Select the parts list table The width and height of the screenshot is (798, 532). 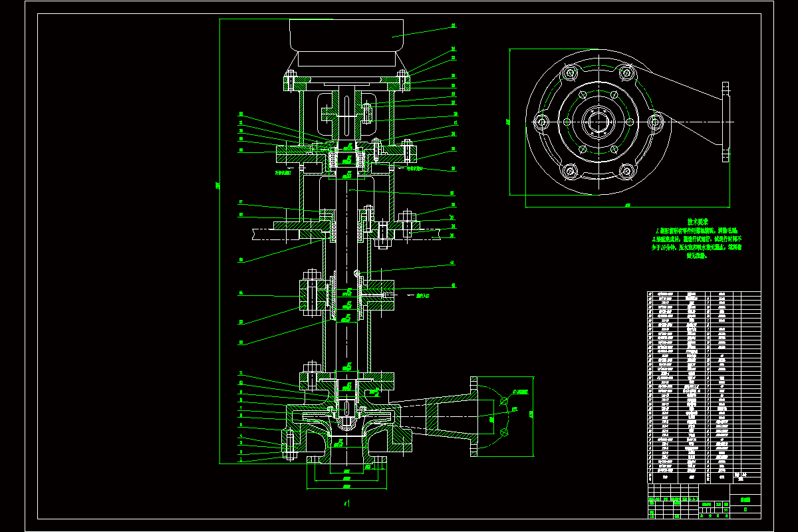coord(704,387)
